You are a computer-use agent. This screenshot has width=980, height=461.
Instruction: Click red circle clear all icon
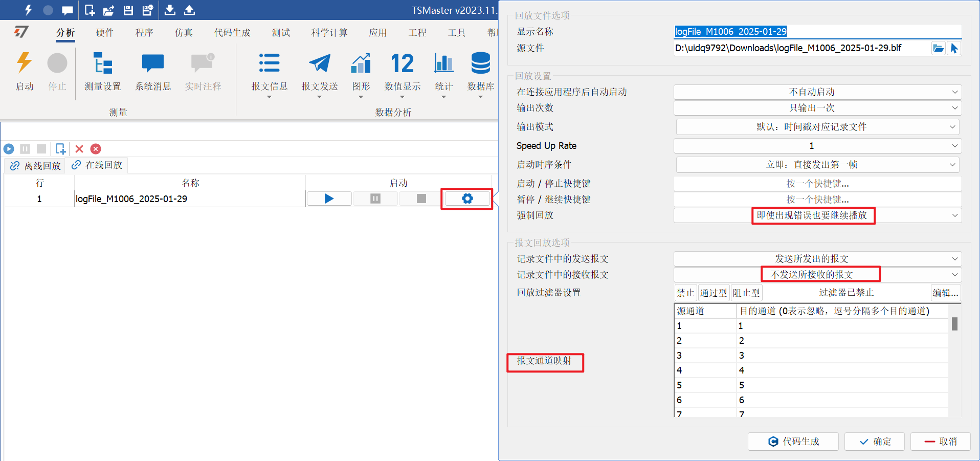pyautogui.click(x=96, y=149)
